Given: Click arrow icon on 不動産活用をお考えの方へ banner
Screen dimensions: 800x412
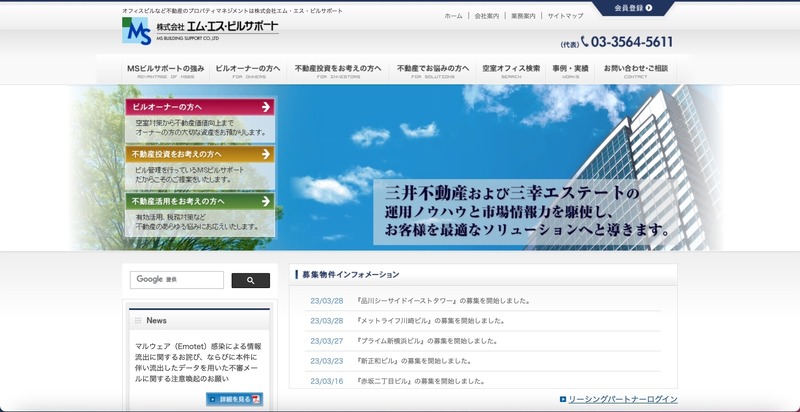Looking at the screenshot, I should [265, 201].
